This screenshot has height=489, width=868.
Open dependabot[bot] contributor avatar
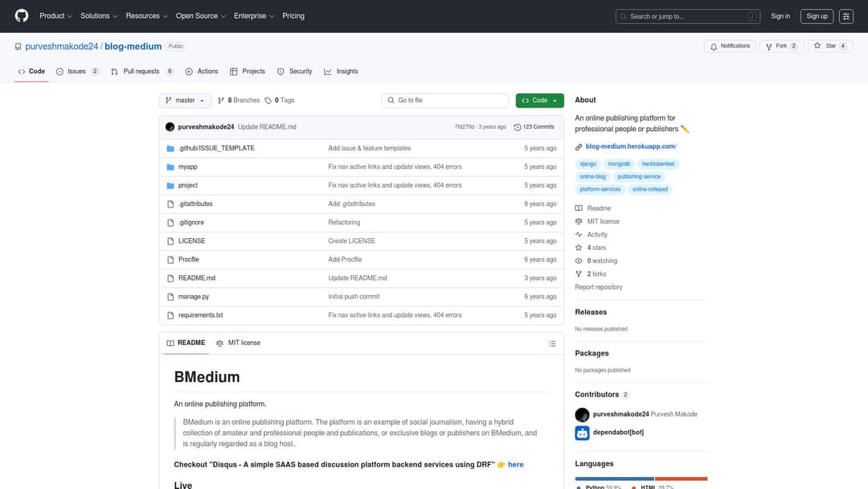(x=582, y=433)
